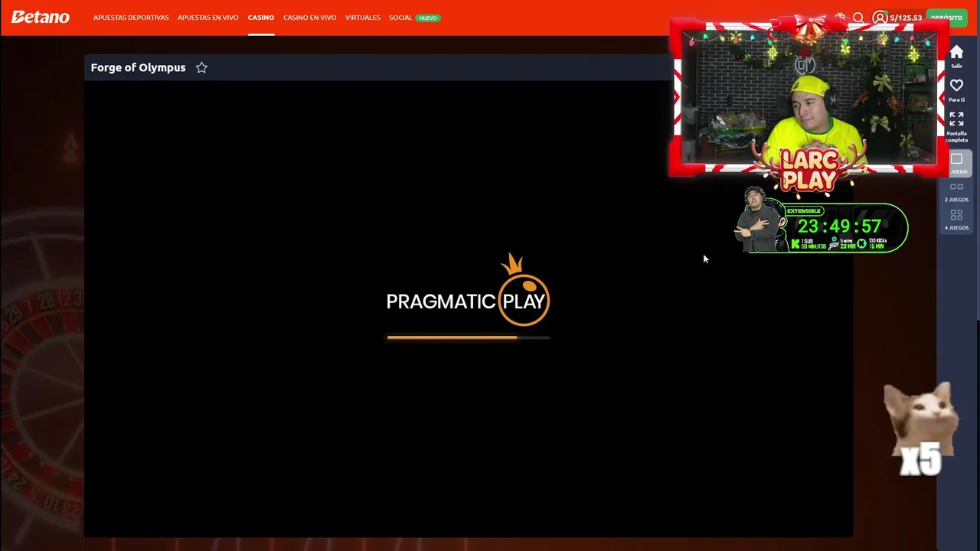980x551 pixels.
Task: Select the single-game layout
Action: point(957,163)
